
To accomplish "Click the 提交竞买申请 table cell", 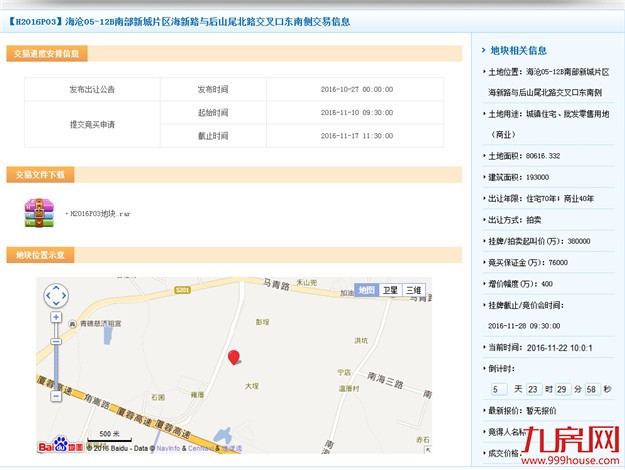I will (x=92, y=124).
